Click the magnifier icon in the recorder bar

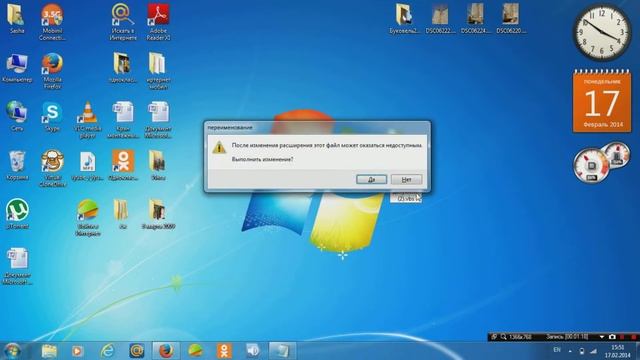tap(503, 337)
